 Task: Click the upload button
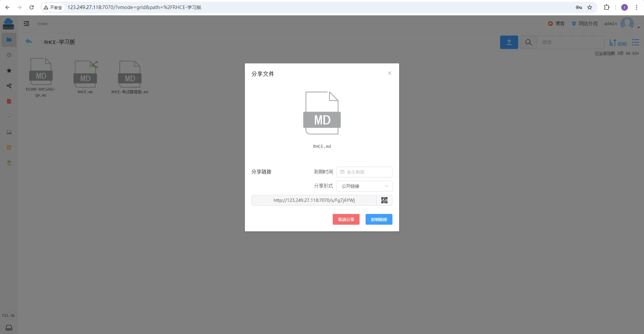509,42
